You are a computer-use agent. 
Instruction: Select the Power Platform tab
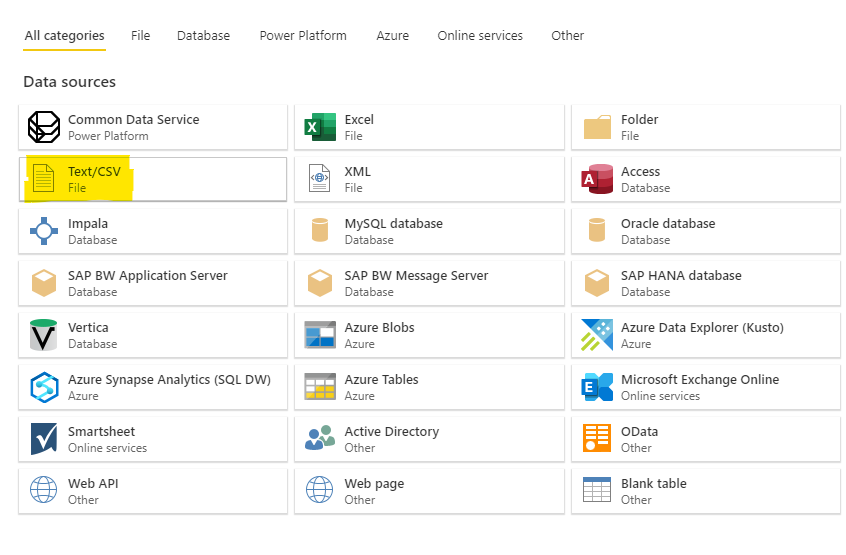pos(303,36)
